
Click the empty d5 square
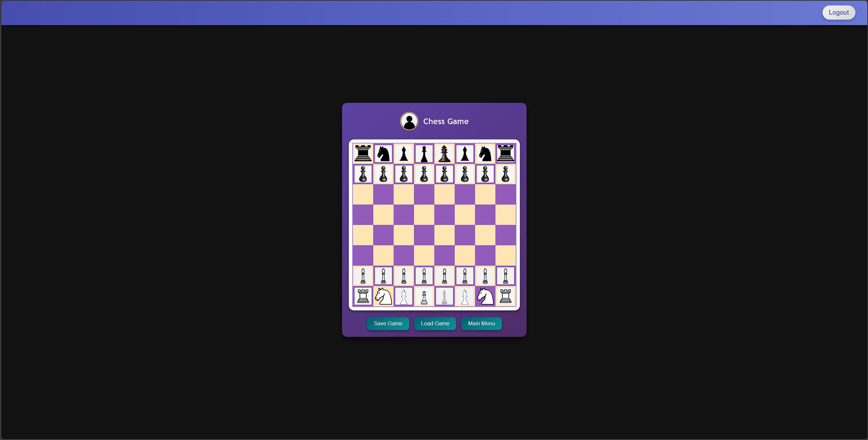(424, 215)
